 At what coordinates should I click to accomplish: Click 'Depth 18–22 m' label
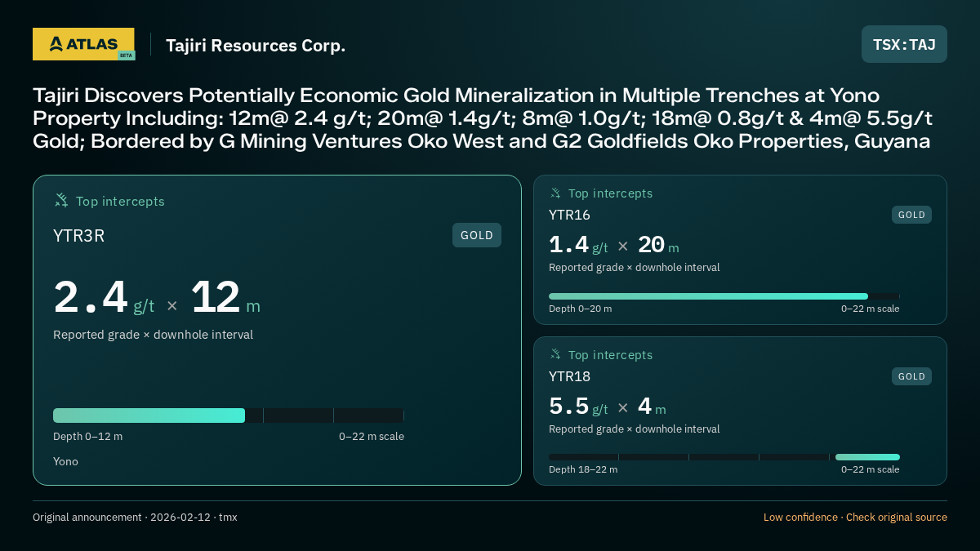tap(583, 469)
